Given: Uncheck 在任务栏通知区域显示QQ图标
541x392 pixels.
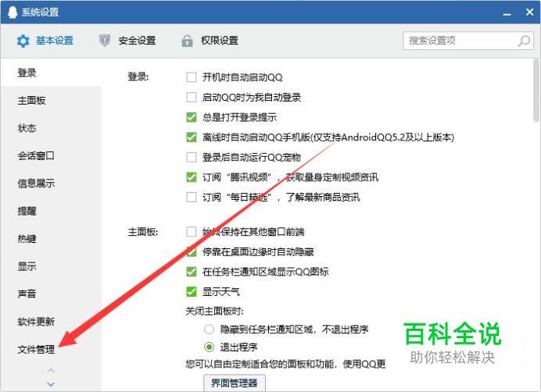Looking at the screenshot, I should [192, 272].
